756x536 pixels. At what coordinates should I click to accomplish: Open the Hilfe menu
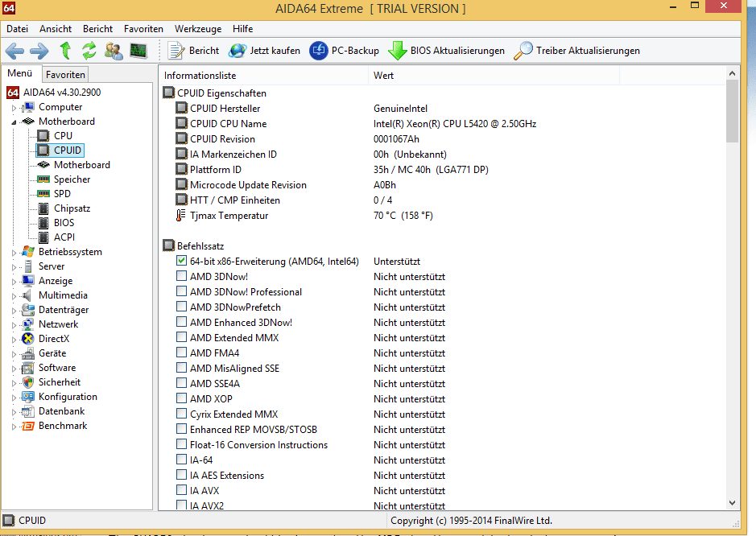tap(242, 29)
